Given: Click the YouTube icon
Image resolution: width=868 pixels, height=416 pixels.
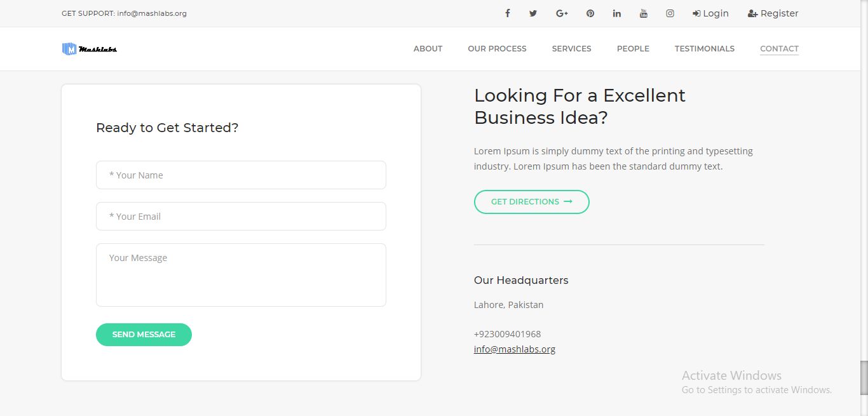Looking at the screenshot, I should (x=644, y=13).
